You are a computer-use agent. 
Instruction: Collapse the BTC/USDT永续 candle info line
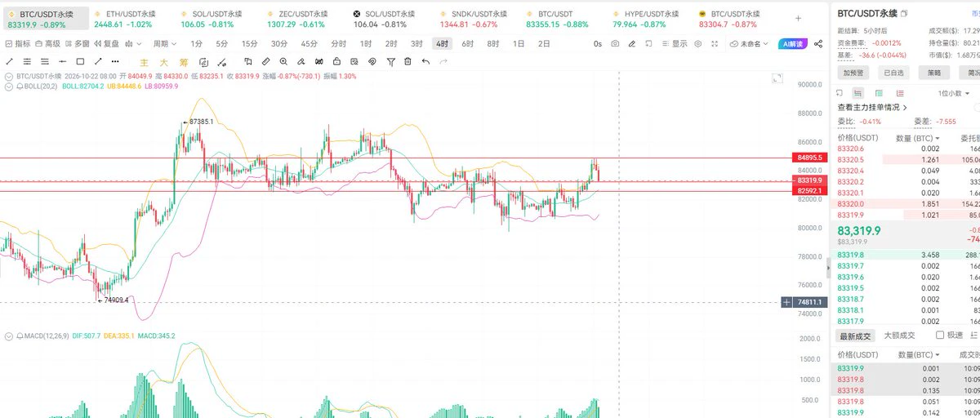coord(9,75)
